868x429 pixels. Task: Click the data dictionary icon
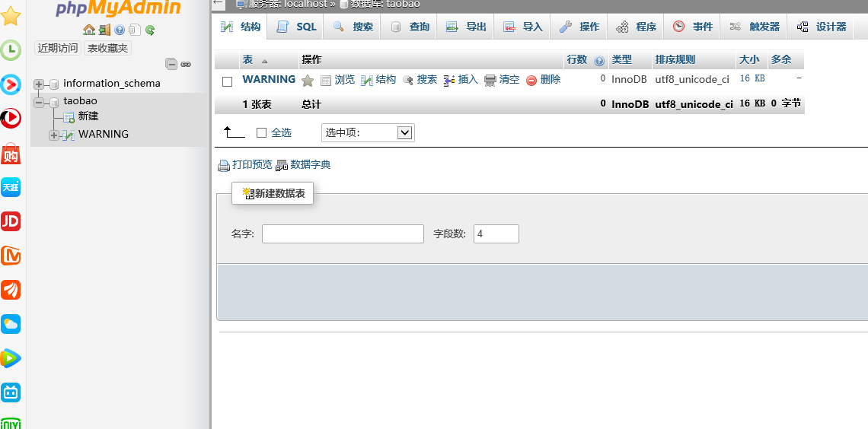(x=282, y=165)
